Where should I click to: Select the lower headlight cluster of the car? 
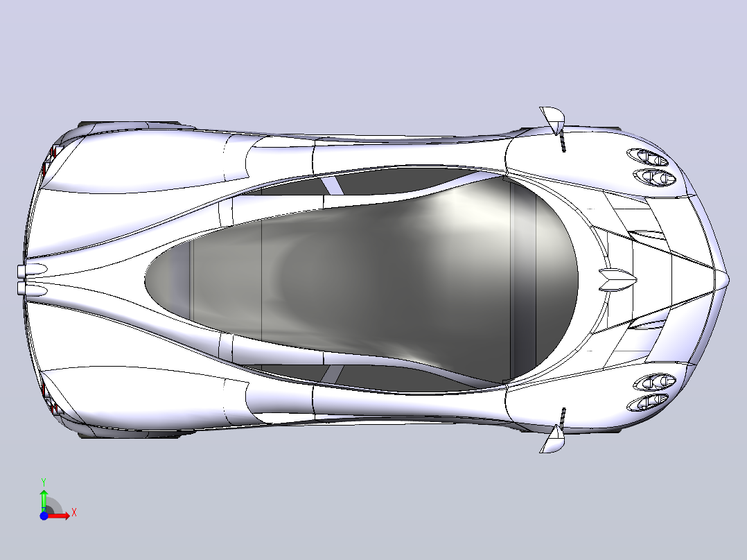coord(651,392)
